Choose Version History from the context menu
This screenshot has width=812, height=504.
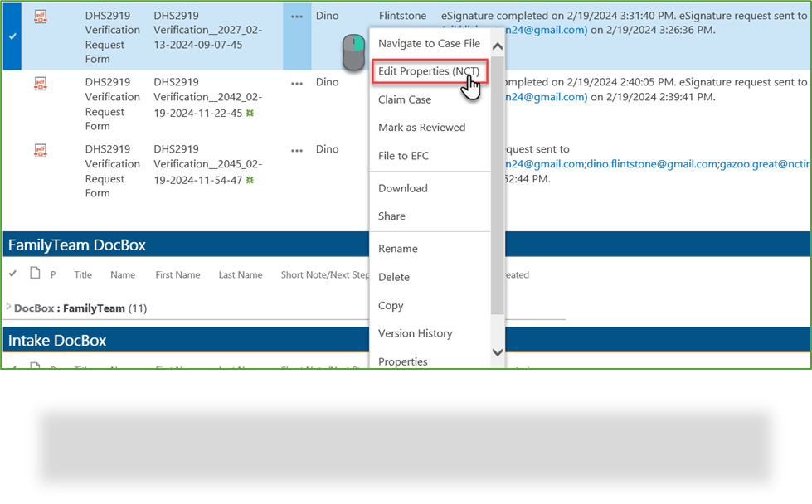point(415,333)
